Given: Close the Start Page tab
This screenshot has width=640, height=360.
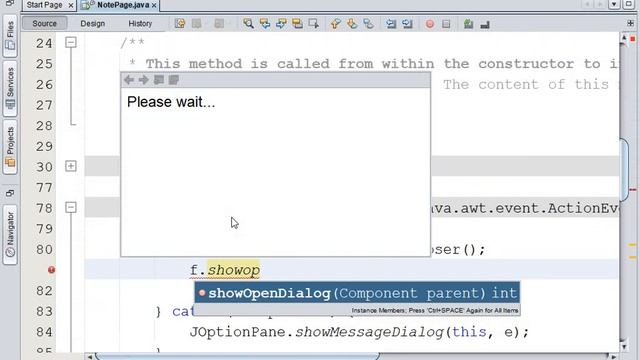Looking at the screenshot, I should (x=71, y=5).
